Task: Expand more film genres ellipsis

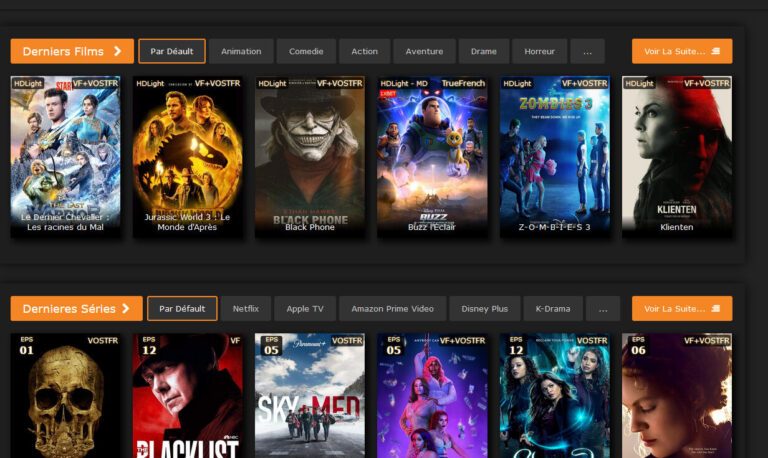Action: point(587,51)
